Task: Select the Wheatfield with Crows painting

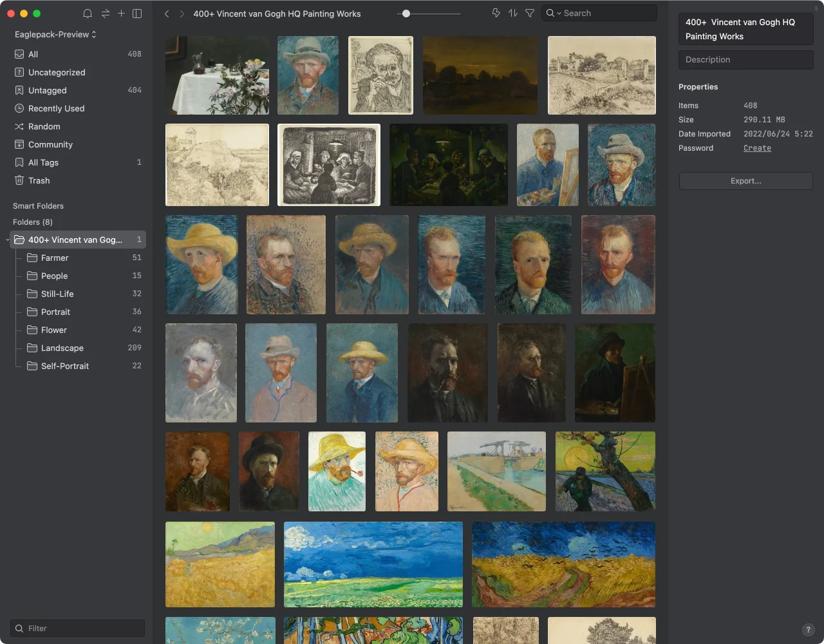Action: (563, 564)
